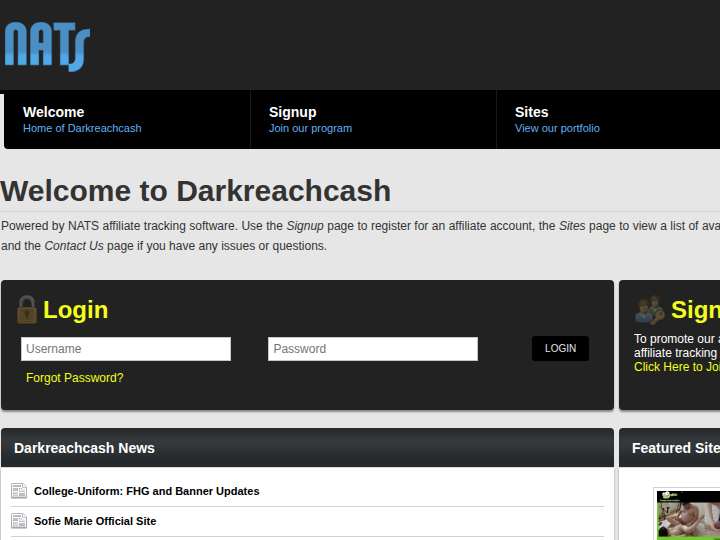Click the featured site thumbnail image
This screenshot has height=540, width=720.
tap(688, 515)
